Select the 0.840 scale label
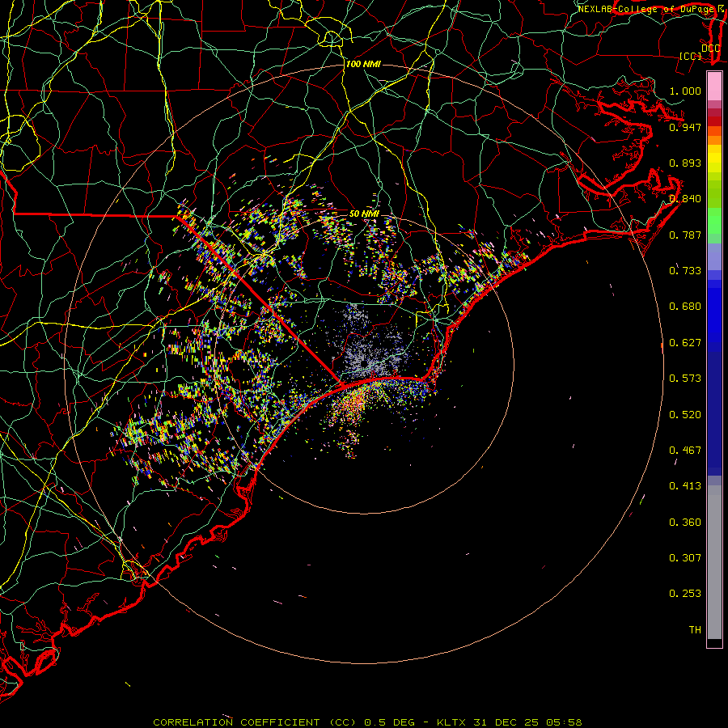728x728 pixels. point(685,199)
